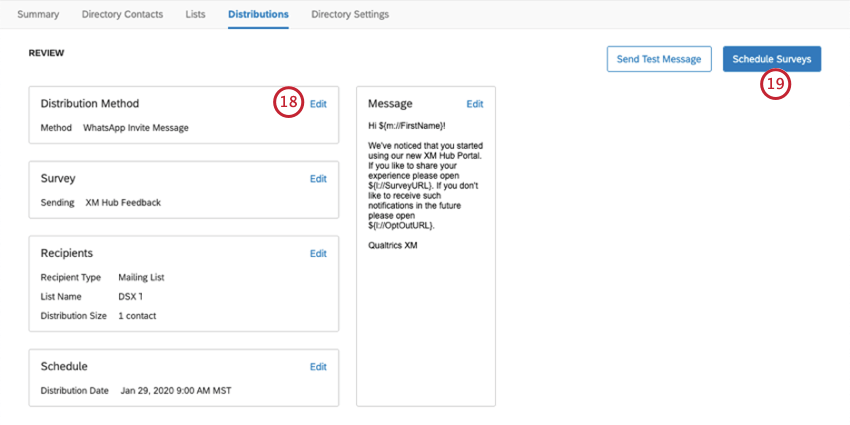Screen dimensions: 850x425
Task: Click the Distribution Size label
Action: point(73,315)
